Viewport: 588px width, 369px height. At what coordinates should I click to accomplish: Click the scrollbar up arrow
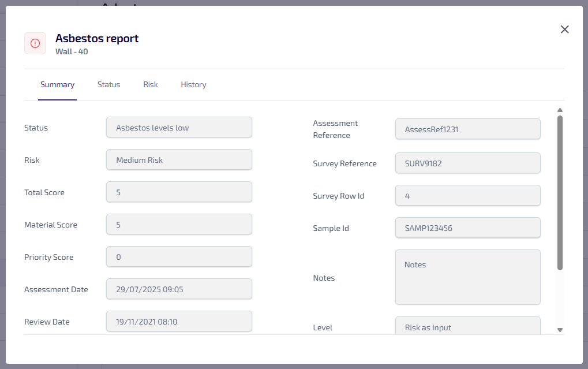pyautogui.click(x=560, y=110)
